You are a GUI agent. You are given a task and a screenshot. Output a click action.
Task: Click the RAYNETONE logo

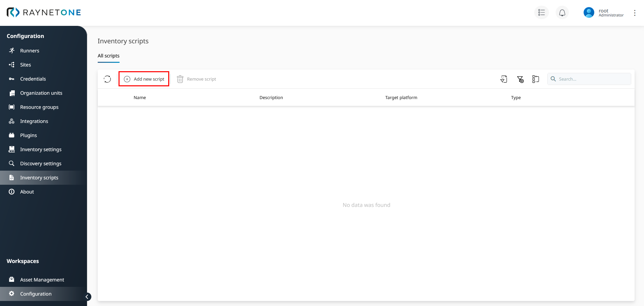pos(43,12)
